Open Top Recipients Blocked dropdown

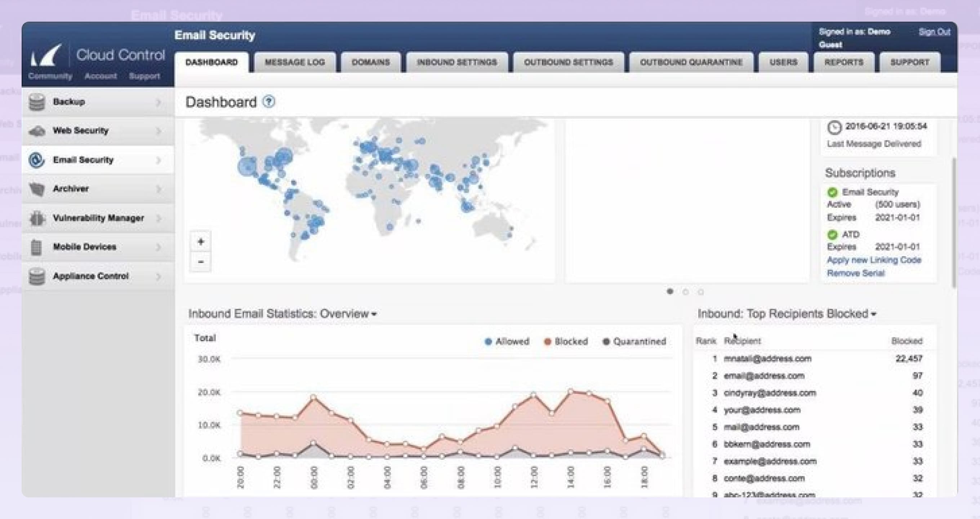(x=874, y=314)
